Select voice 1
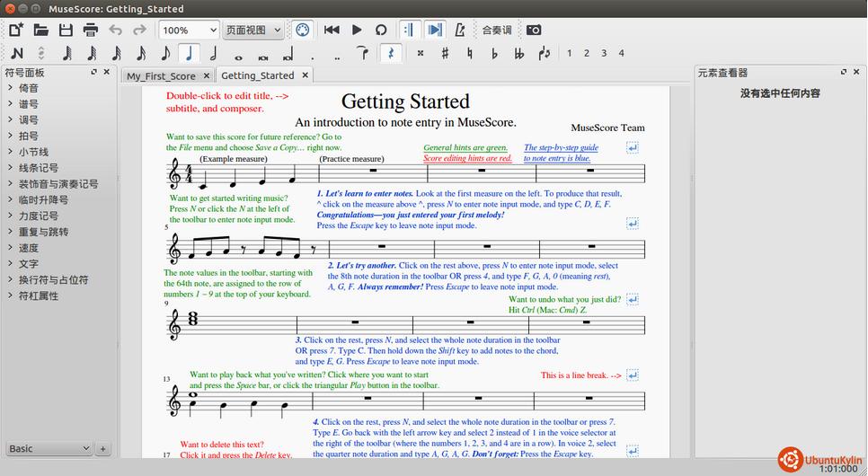 [x=569, y=53]
